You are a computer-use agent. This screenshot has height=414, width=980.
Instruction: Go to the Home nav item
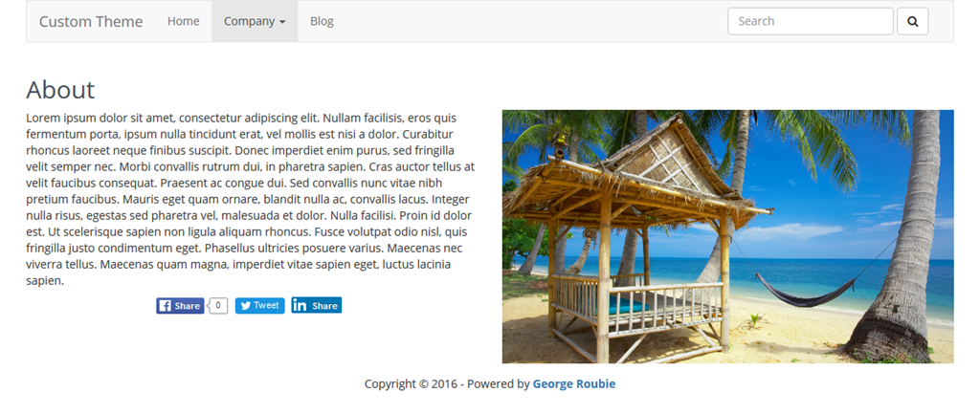(183, 21)
